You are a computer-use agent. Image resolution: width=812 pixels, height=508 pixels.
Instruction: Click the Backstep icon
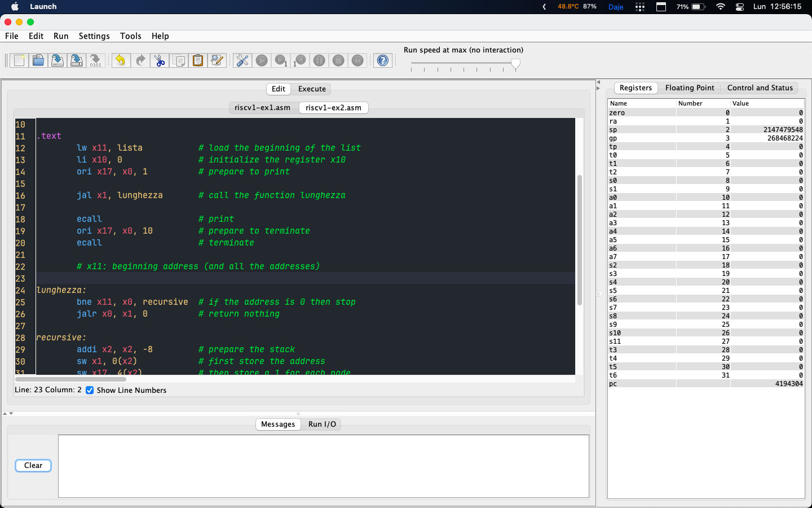pos(300,60)
